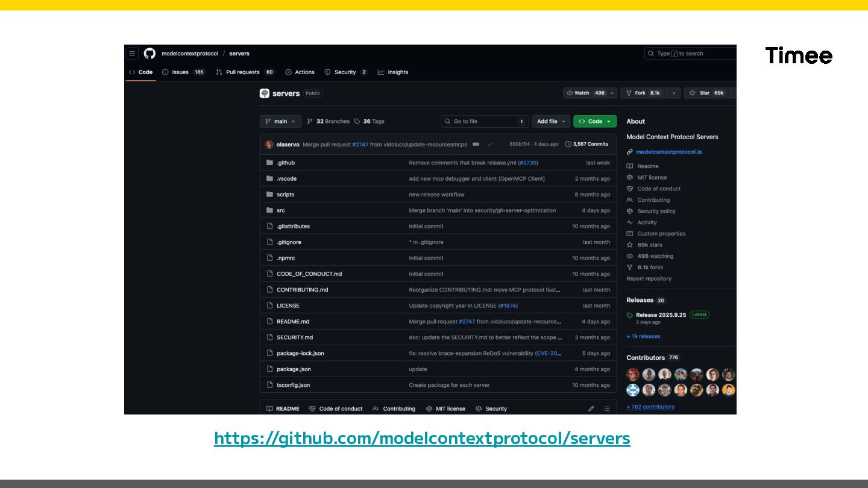The image size is (868, 488).
Task: Open CONTRIBUTING.md file
Action: [x=303, y=290]
